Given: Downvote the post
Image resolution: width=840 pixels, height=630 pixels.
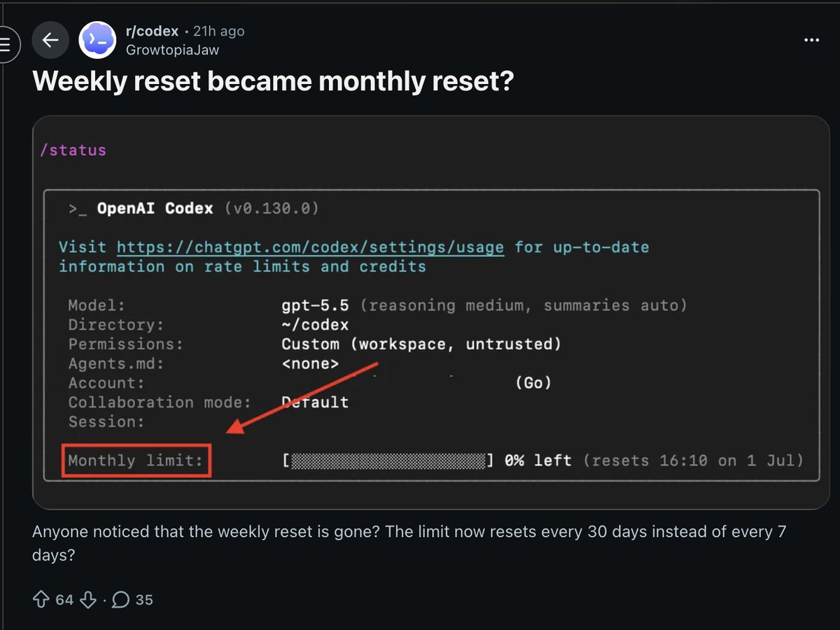Looking at the screenshot, I should (88, 600).
